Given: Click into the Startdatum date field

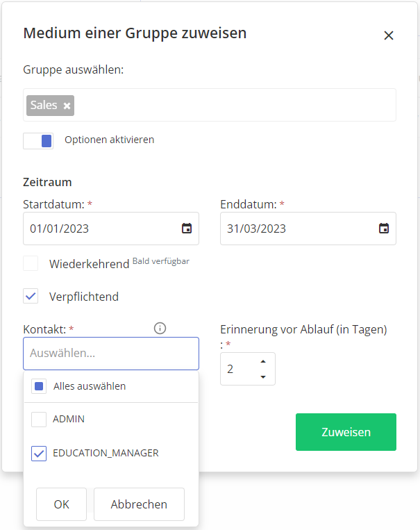Looking at the screenshot, I should tap(97, 229).
